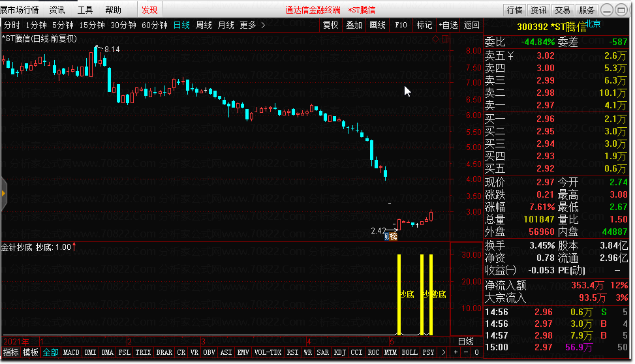The width and height of the screenshot is (635, 364).
Task: Click the plus zoom-in button beside indicator tabs
Action: coord(456,352)
